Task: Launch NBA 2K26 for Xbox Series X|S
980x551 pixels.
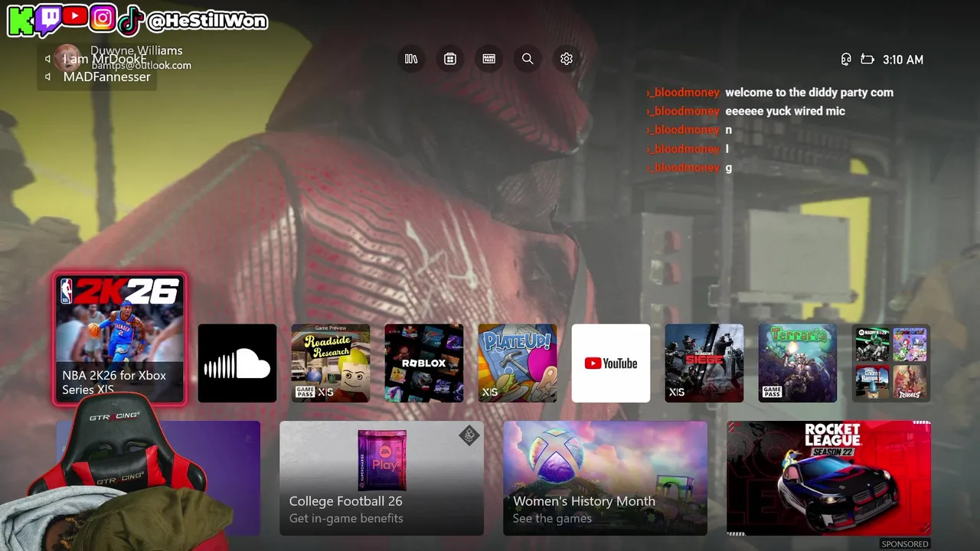Action: pyautogui.click(x=119, y=338)
